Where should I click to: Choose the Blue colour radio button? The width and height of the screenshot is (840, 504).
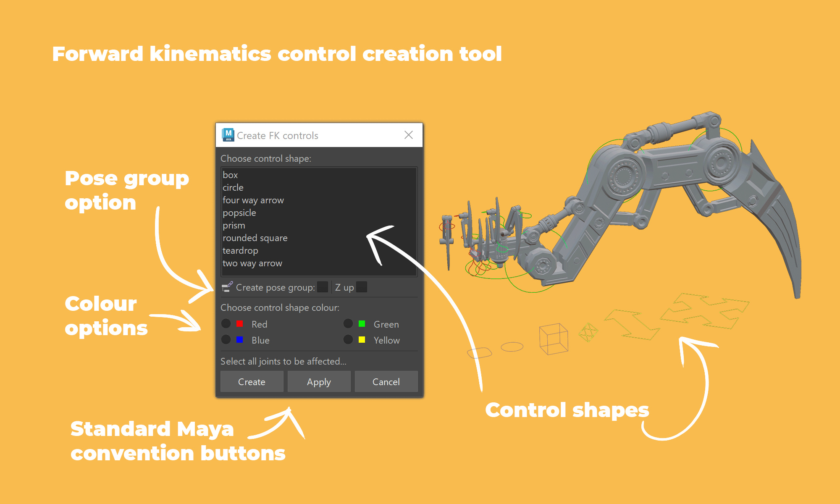226,339
